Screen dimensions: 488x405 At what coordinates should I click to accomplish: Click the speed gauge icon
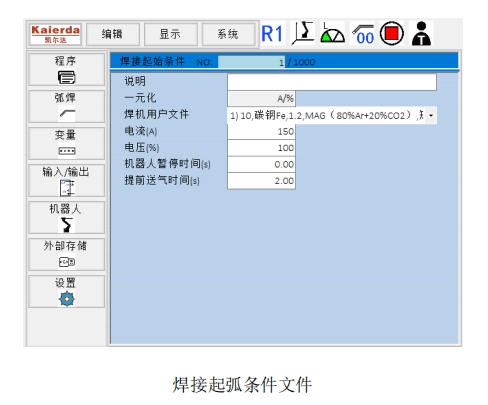tap(332, 33)
